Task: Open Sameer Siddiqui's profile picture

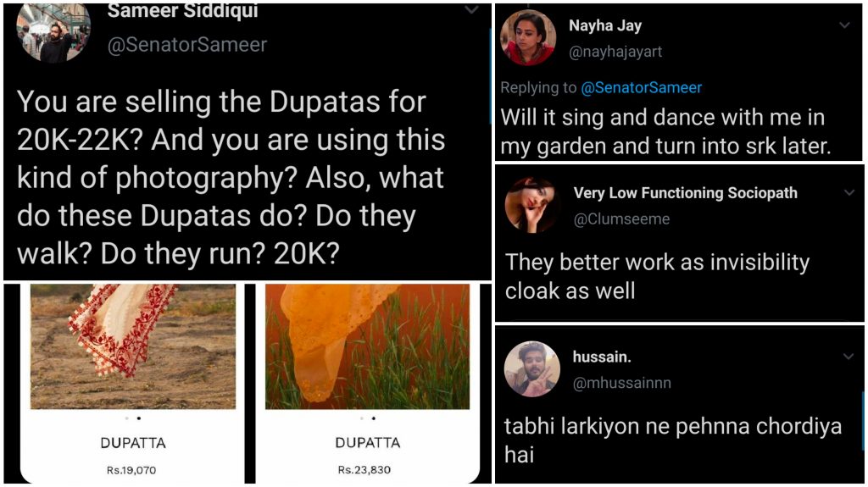Action: tap(53, 35)
